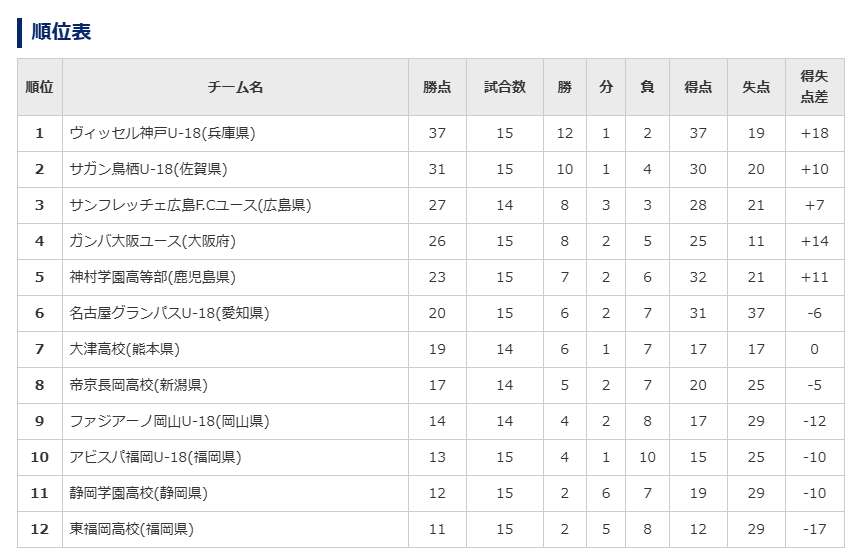This screenshot has height=560, width=859.
Task: Click the 失点 column header
Action: click(x=755, y=87)
